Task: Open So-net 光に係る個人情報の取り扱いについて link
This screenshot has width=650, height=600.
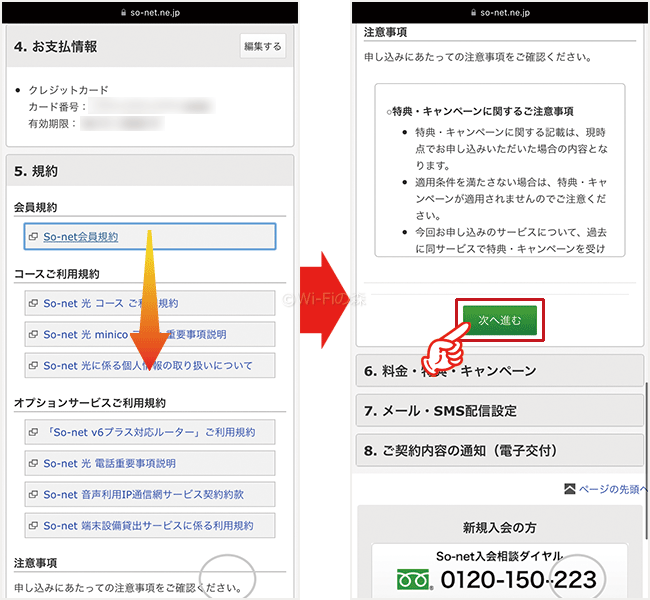Action: coord(148,366)
